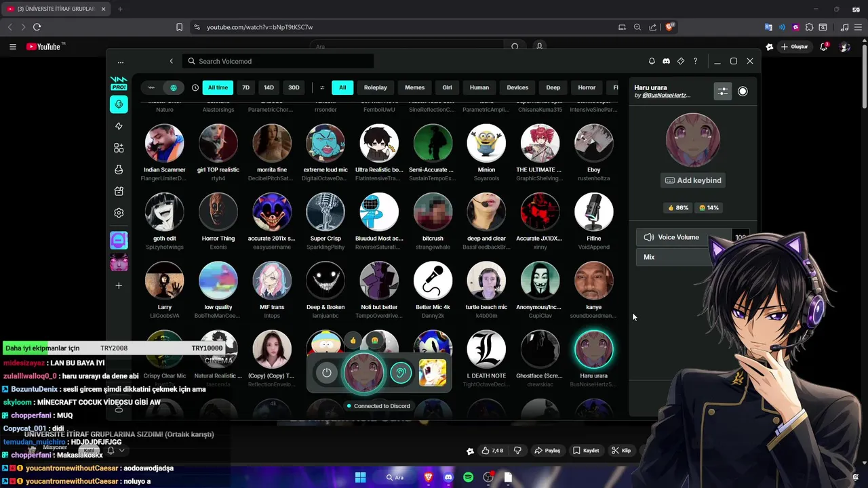Bookmark the page from the address bar

tap(179, 27)
